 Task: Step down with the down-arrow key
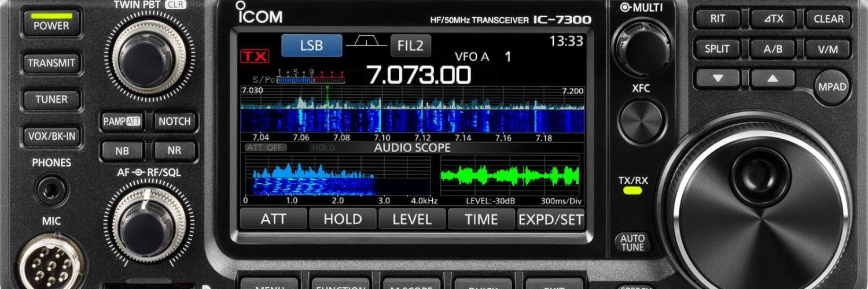(718, 78)
